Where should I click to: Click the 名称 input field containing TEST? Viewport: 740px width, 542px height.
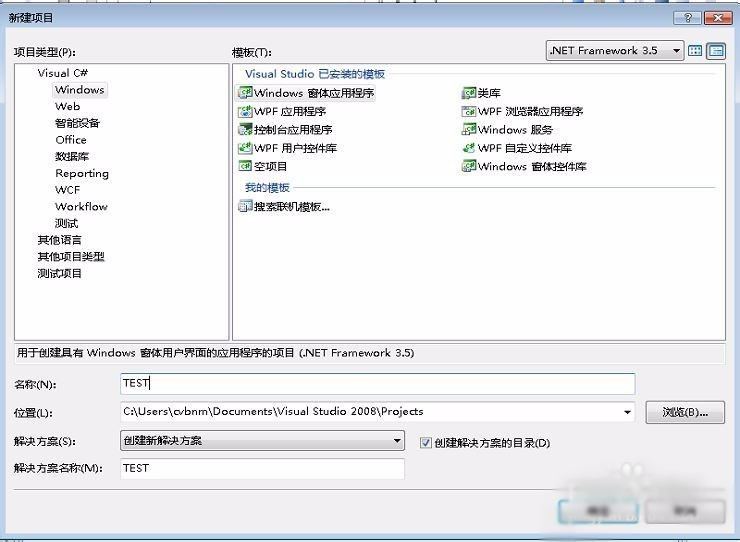[378, 383]
